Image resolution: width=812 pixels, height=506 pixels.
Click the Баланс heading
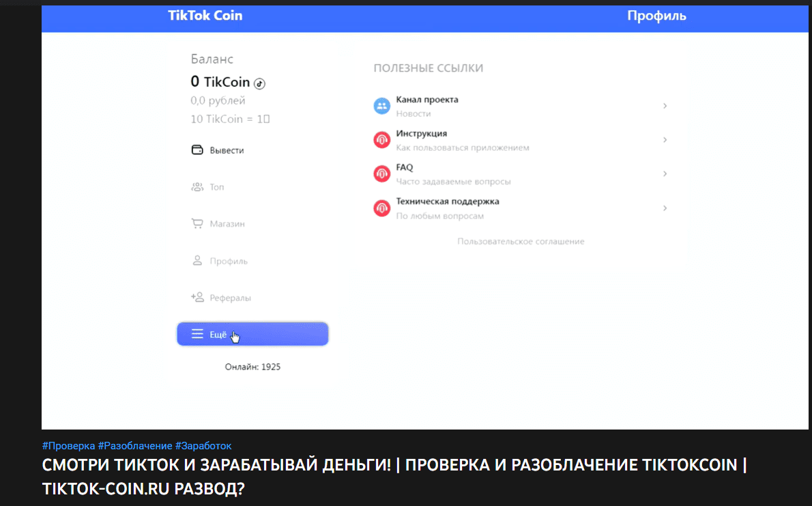pos(212,59)
